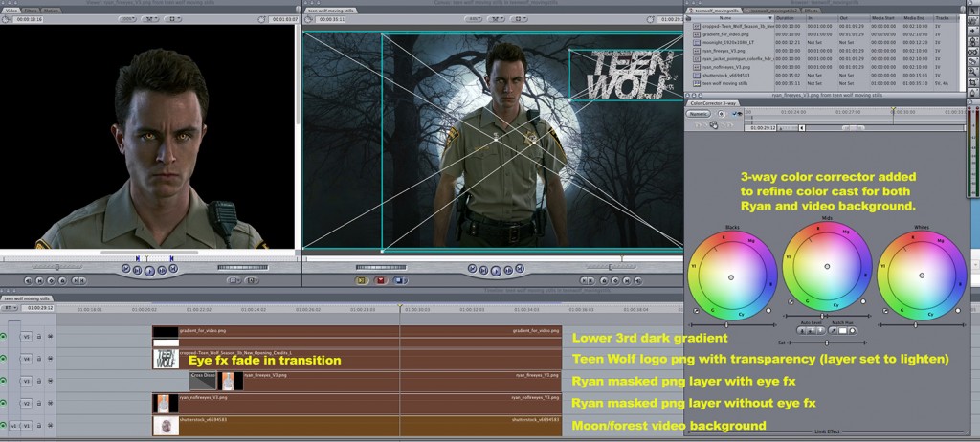Click the hand drag-filter icon in Color Corrector
Viewport: 980px width, 442px height.
click(x=714, y=125)
